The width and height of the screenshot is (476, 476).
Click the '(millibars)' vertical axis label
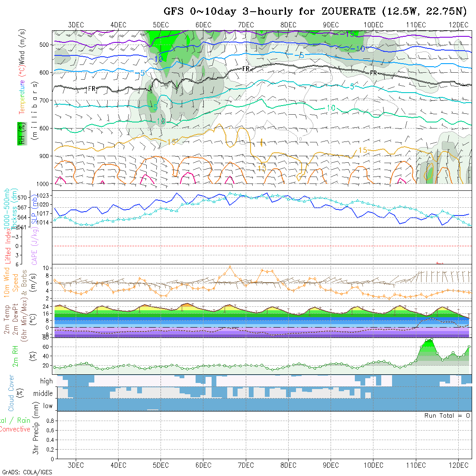(35, 111)
